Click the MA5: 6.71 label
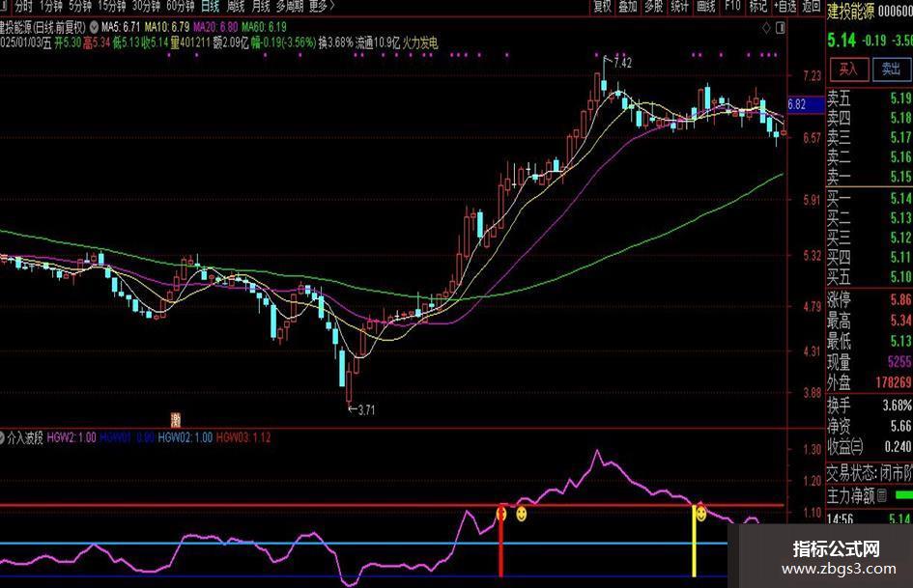The width and height of the screenshot is (913, 588). pos(121,27)
